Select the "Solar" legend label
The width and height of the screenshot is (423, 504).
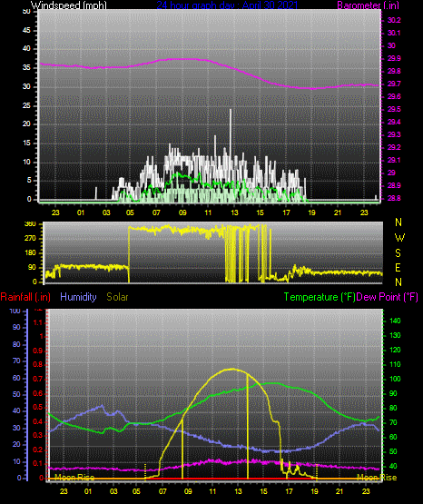coord(117,297)
